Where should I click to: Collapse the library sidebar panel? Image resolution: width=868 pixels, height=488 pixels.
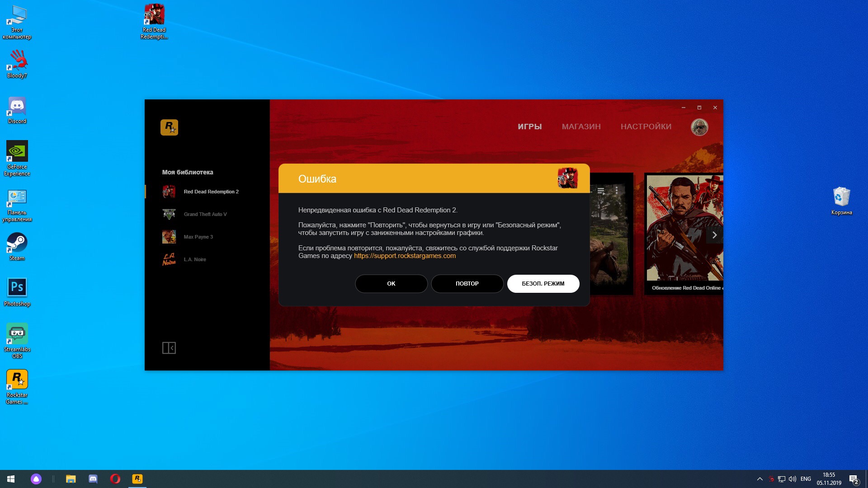pos(169,348)
